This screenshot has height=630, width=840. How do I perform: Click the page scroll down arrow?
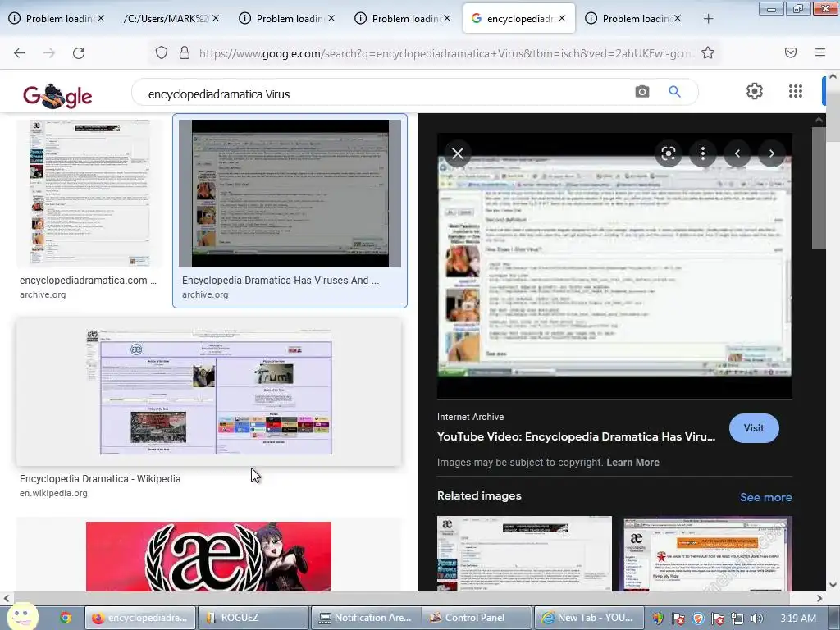pyautogui.click(x=833, y=585)
